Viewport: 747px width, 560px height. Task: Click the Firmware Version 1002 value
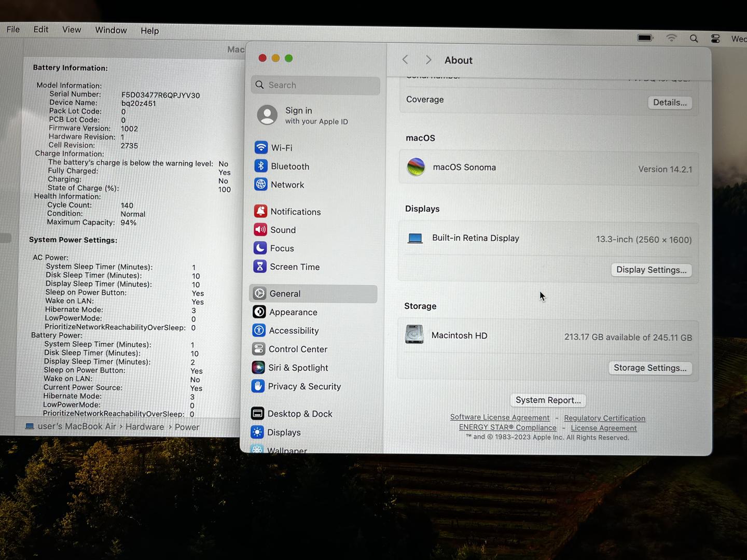pos(129,129)
